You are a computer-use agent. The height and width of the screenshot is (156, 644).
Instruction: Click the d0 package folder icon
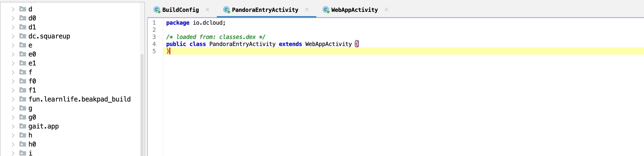23,18
